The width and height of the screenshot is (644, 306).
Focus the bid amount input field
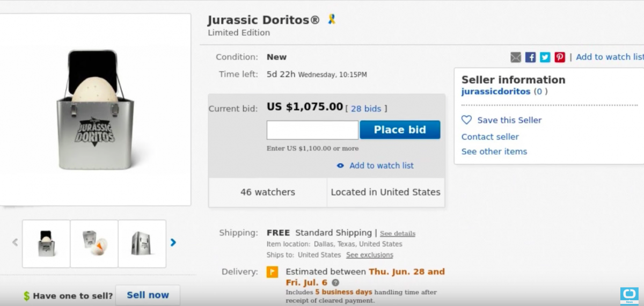click(312, 130)
